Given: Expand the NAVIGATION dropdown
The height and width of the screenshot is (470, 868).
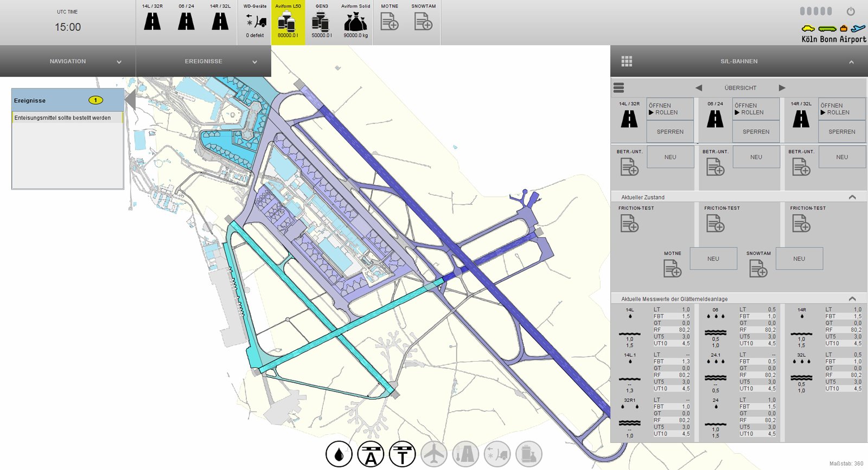Looking at the screenshot, I should coord(119,62).
